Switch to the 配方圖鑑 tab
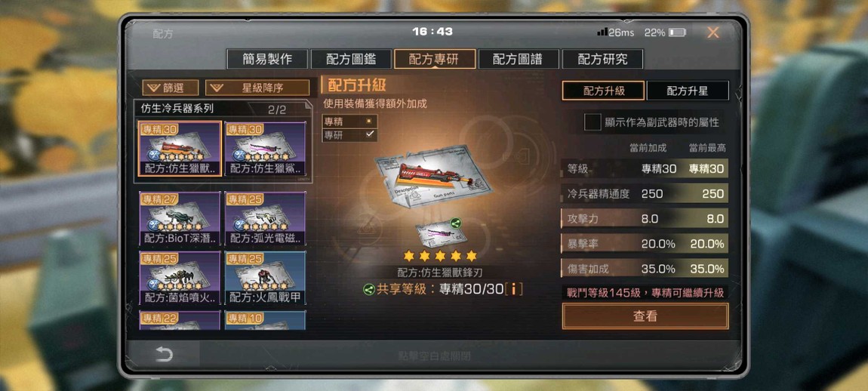 pyautogui.click(x=349, y=60)
